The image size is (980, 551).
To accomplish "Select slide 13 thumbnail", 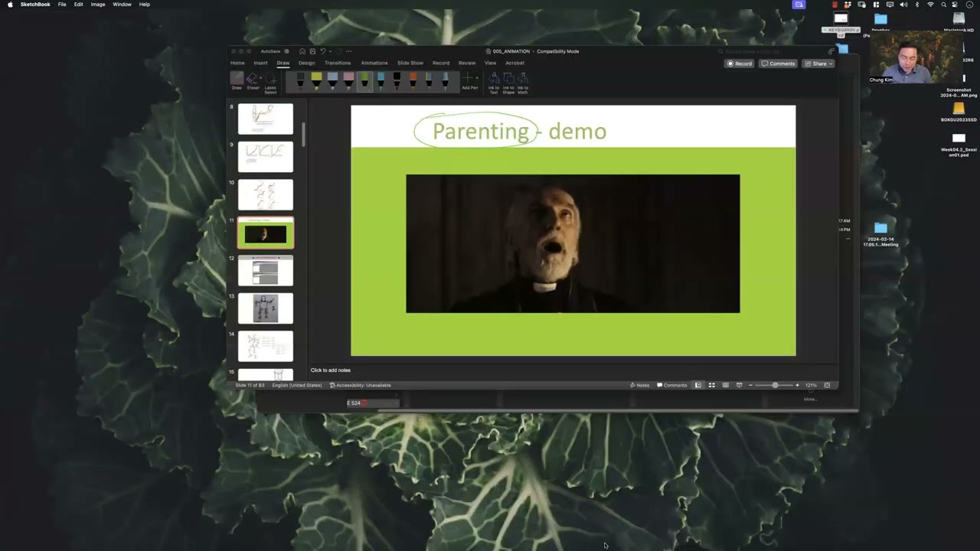I will [266, 308].
